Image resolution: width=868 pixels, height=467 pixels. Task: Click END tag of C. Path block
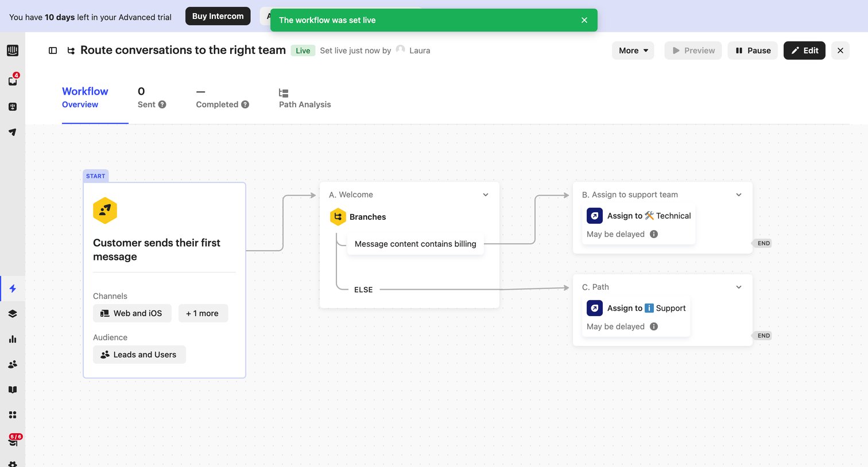click(762, 336)
